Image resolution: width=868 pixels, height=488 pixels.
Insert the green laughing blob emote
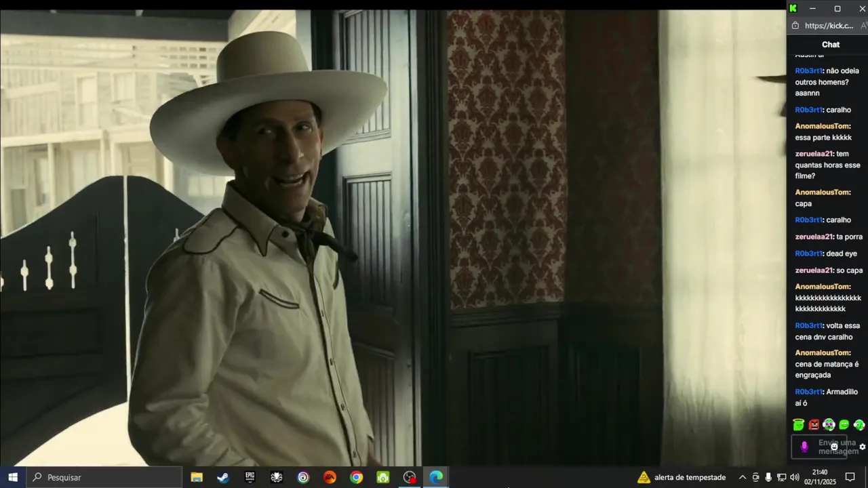[844, 425]
